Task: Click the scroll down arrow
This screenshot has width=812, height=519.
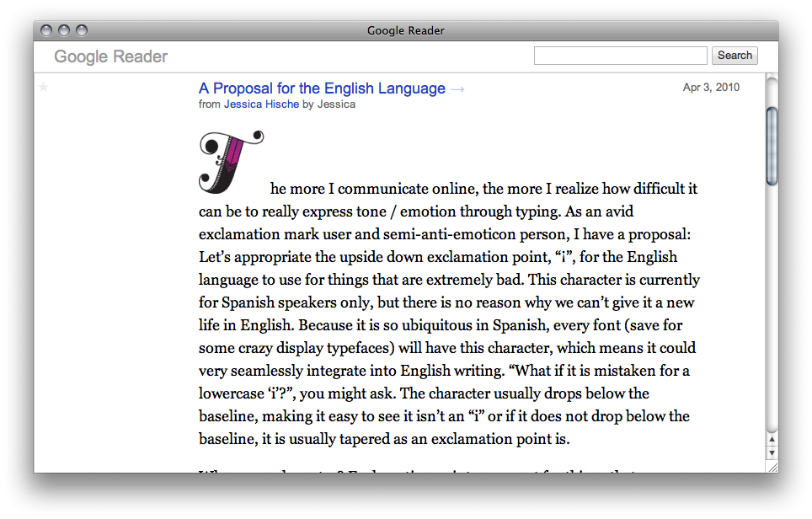Action: tap(772, 453)
